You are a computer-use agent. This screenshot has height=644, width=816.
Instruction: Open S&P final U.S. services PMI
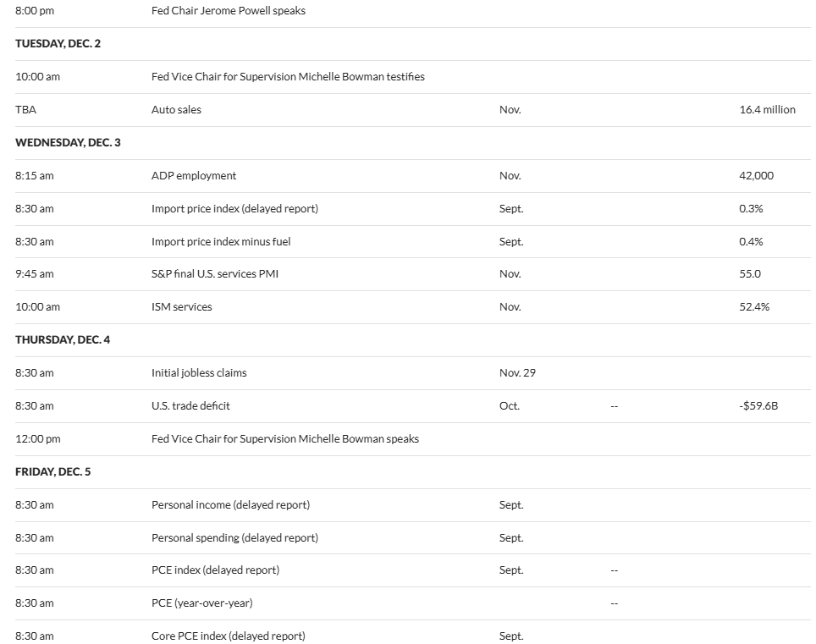tap(214, 274)
